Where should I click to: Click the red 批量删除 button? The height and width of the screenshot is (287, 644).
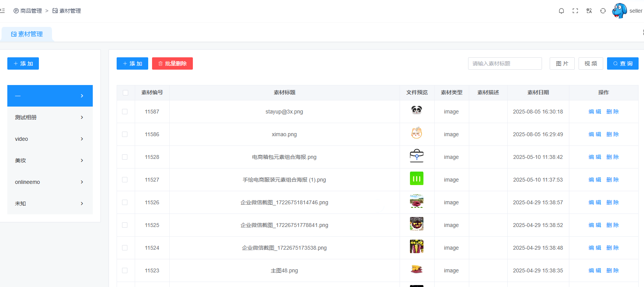[x=172, y=63]
